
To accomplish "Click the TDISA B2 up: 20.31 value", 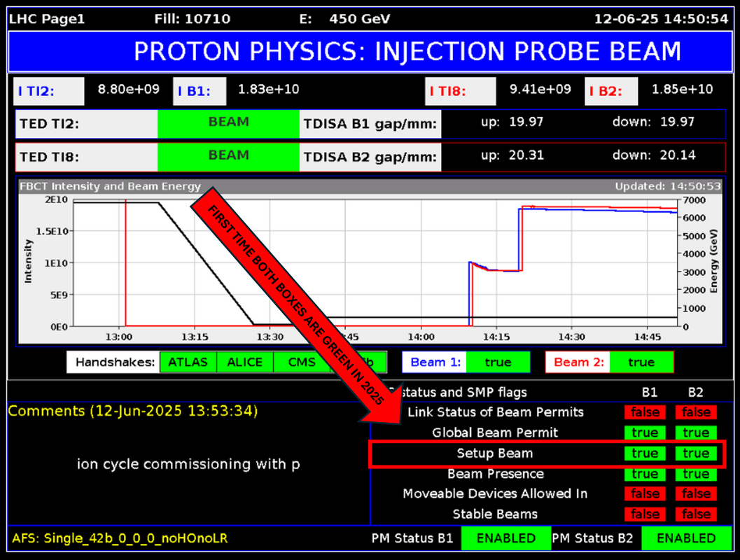I will 512,155.
